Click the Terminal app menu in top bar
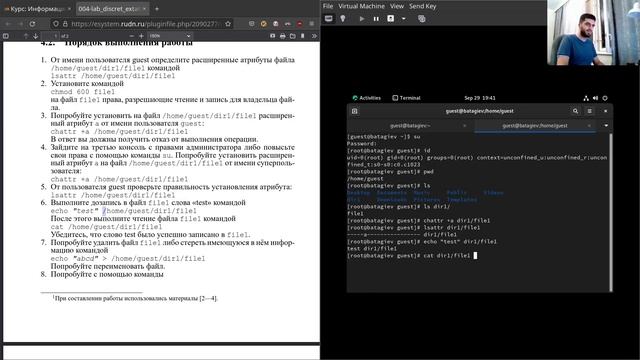The image size is (640, 360). click(406, 98)
